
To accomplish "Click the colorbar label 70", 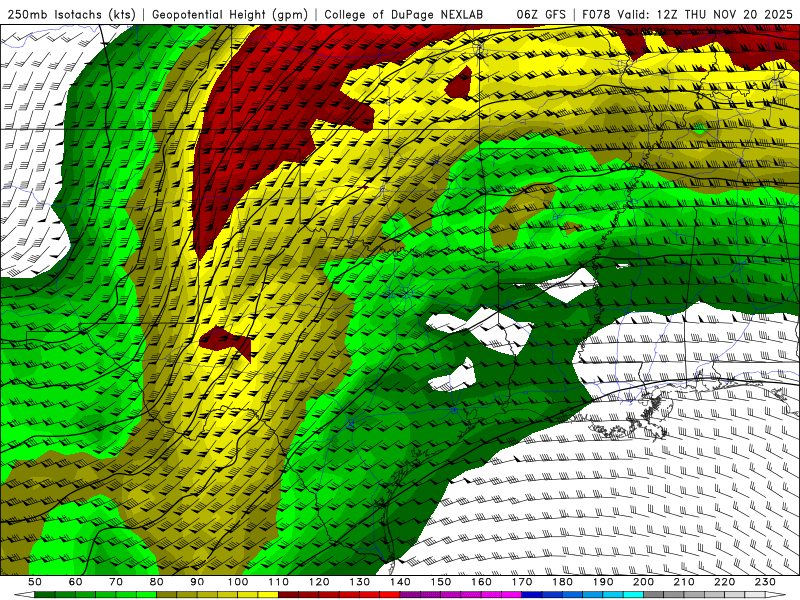I will pyautogui.click(x=116, y=582).
